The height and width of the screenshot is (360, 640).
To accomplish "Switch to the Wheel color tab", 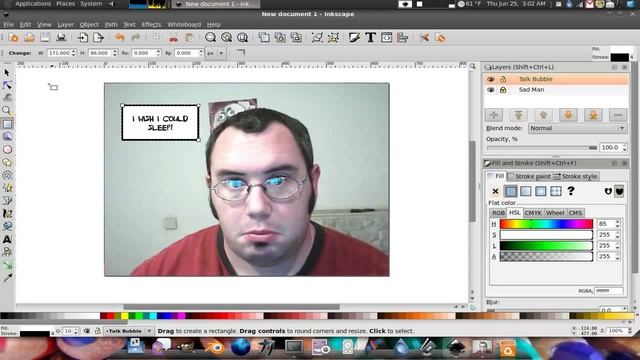I will click(555, 213).
